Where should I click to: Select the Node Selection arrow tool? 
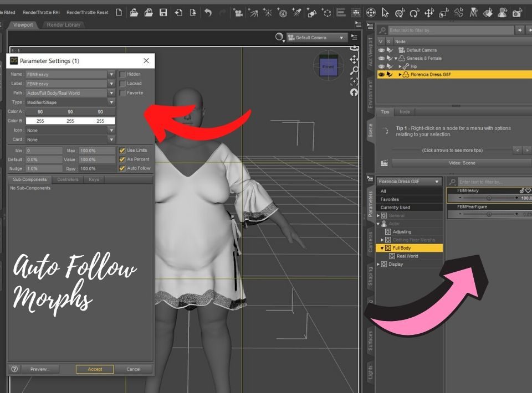pos(386,11)
